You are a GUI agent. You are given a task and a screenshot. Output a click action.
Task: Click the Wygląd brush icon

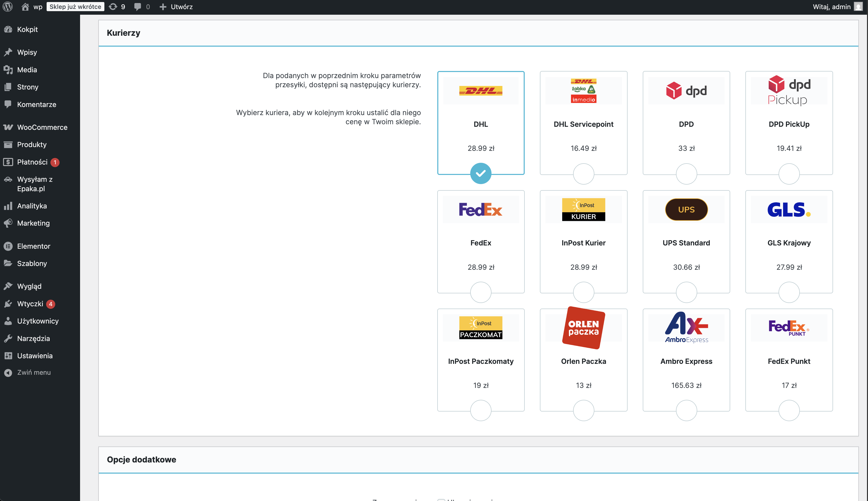point(8,286)
